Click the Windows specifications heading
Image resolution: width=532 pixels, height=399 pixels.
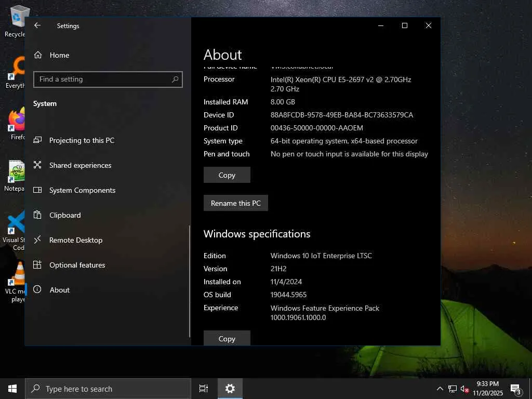pyautogui.click(x=257, y=234)
